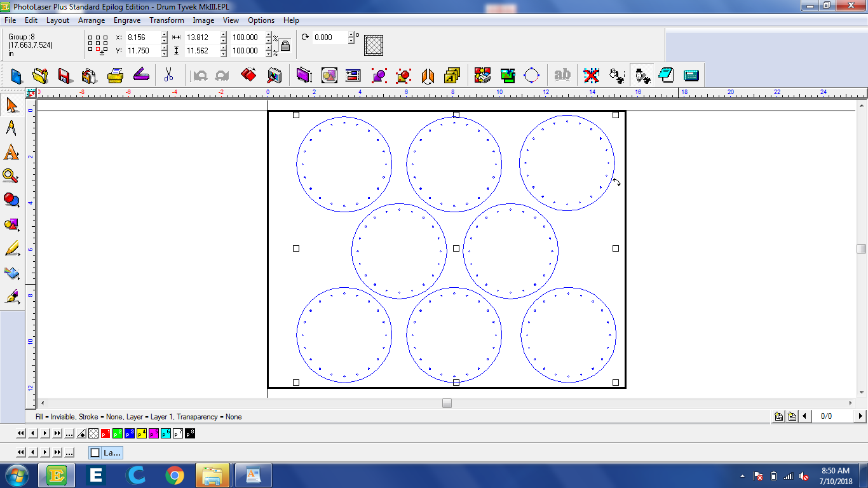Screen dimensions: 868x488
Task: Open the Engrave menu
Action: tap(126, 20)
